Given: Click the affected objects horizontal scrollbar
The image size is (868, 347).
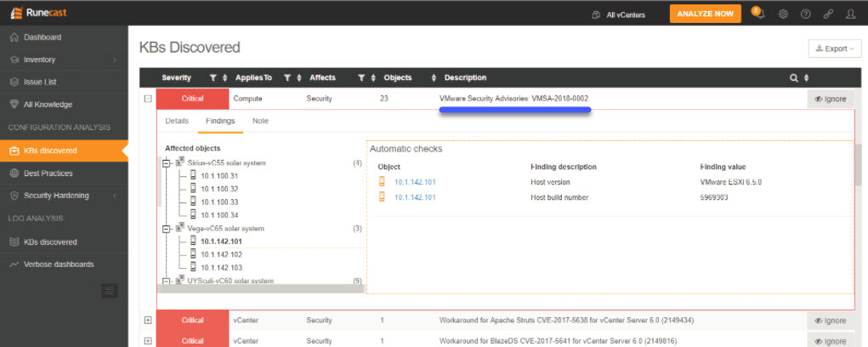Looking at the screenshot, I should point(260,289).
